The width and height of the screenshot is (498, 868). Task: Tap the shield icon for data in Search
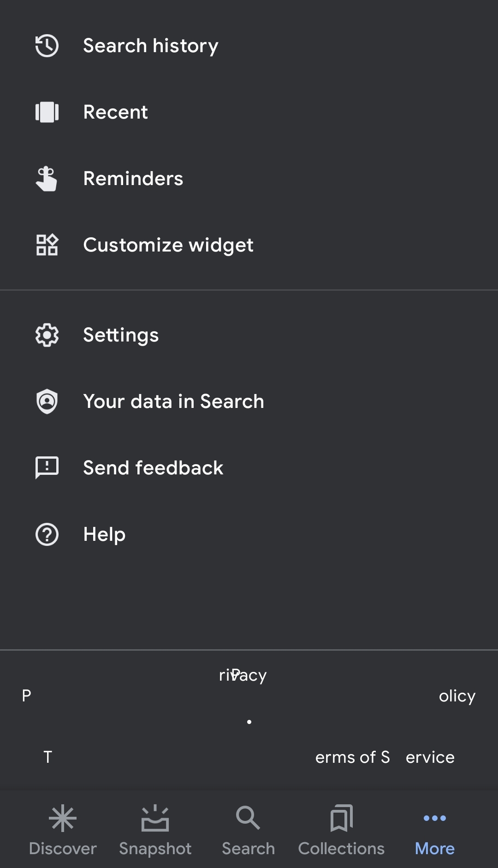click(47, 401)
